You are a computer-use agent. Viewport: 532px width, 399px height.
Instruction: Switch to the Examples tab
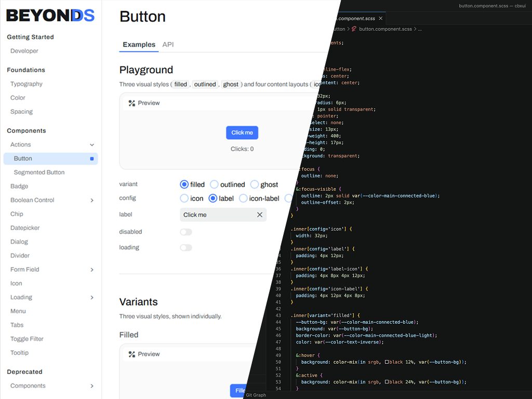pyautogui.click(x=139, y=45)
